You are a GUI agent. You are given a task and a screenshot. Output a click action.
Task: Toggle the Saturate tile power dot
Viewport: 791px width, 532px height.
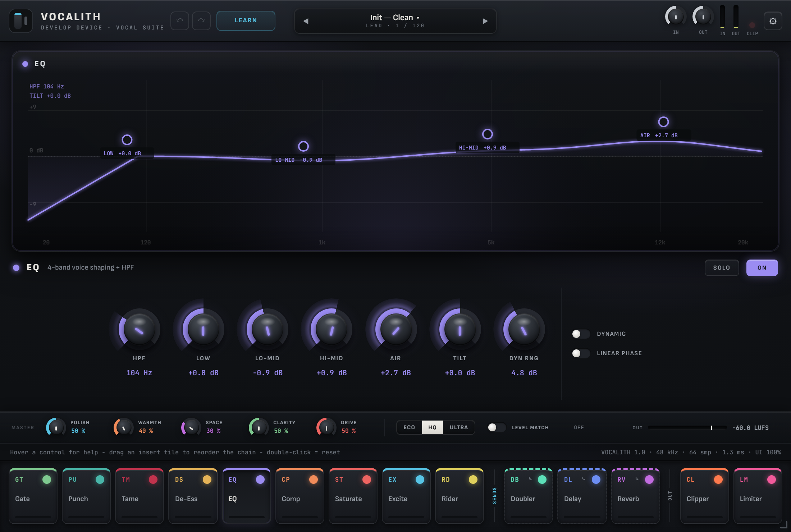click(x=367, y=480)
